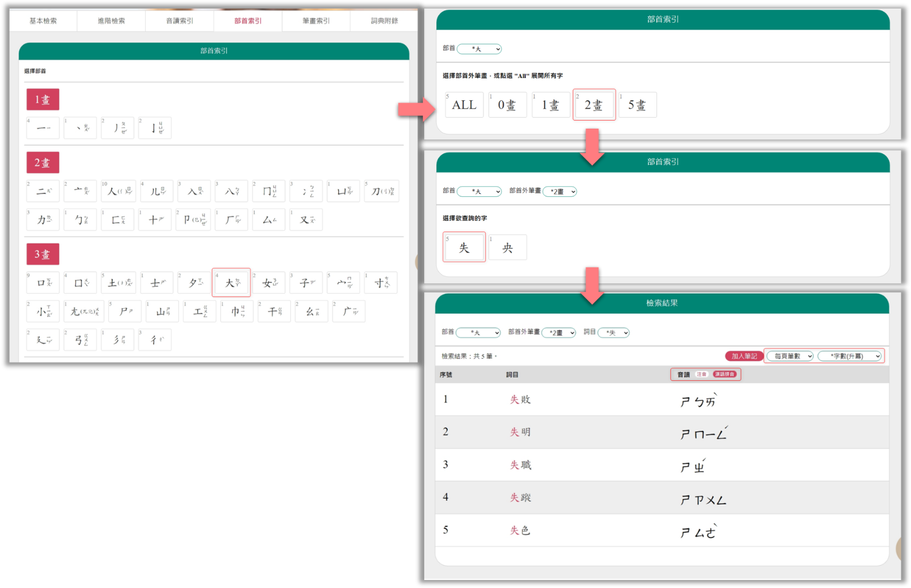
Task: Choose the radical 寸 tile
Action: click(x=381, y=283)
